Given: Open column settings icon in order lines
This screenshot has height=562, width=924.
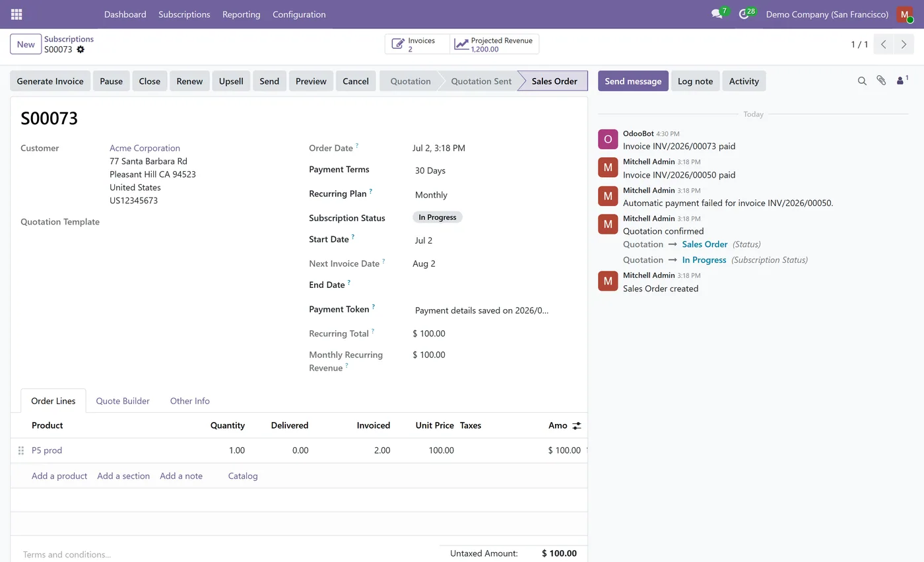Looking at the screenshot, I should coord(576,426).
